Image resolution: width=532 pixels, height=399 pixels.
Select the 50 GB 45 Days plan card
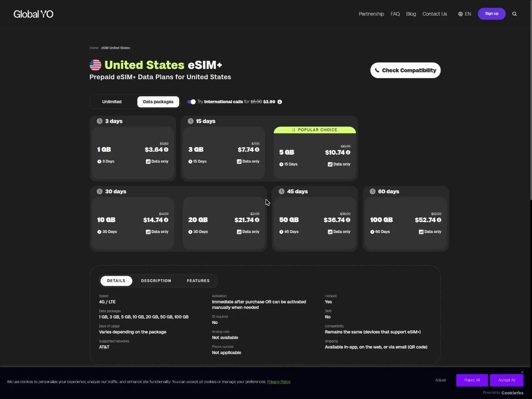click(x=315, y=223)
